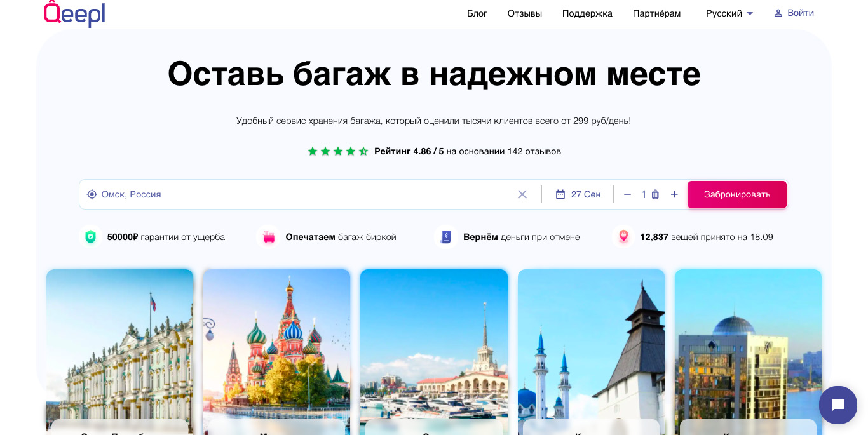Image resolution: width=868 pixels, height=435 pixels.
Task: Open the 27 Сен date picker
Action: coord(578,194)
